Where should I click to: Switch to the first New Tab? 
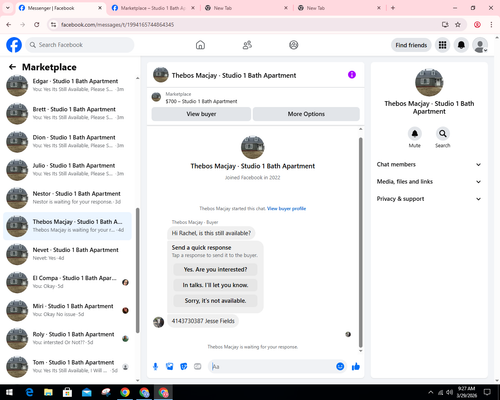246,8
